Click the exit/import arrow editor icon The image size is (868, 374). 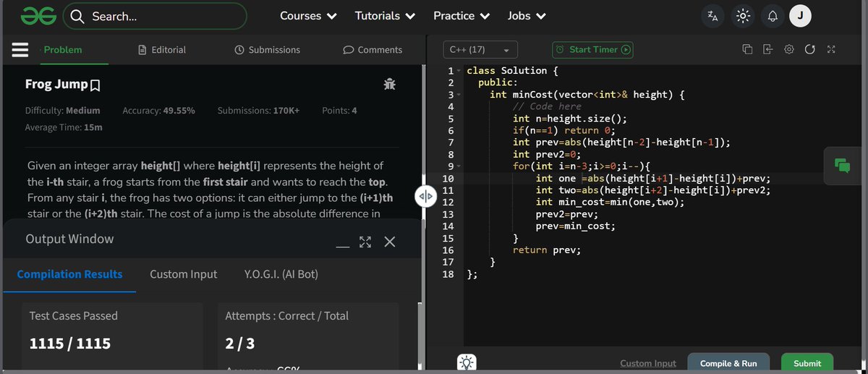point(768,50)
